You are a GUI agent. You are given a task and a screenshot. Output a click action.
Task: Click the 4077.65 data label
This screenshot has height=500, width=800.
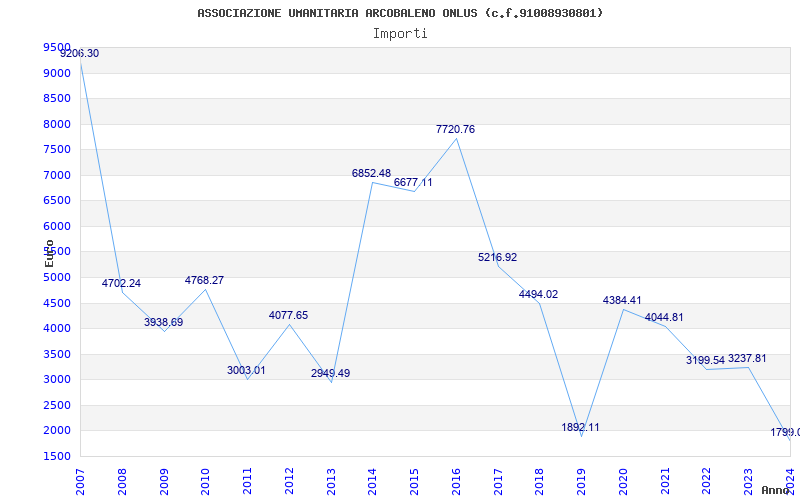pos(288,316)
